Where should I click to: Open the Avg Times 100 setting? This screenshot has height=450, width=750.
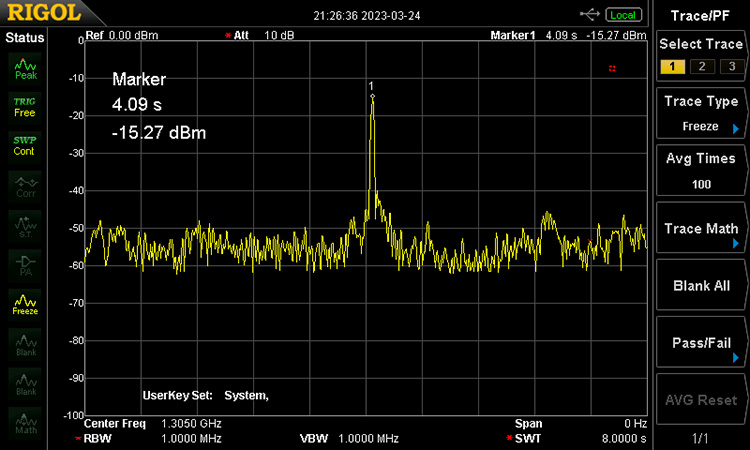tap(701, 171)
